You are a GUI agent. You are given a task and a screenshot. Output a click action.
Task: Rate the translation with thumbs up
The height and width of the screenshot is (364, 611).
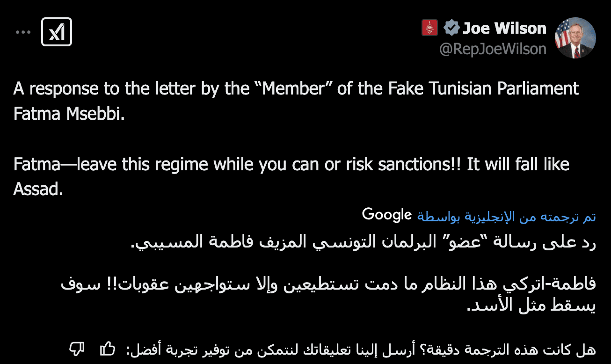108,348
